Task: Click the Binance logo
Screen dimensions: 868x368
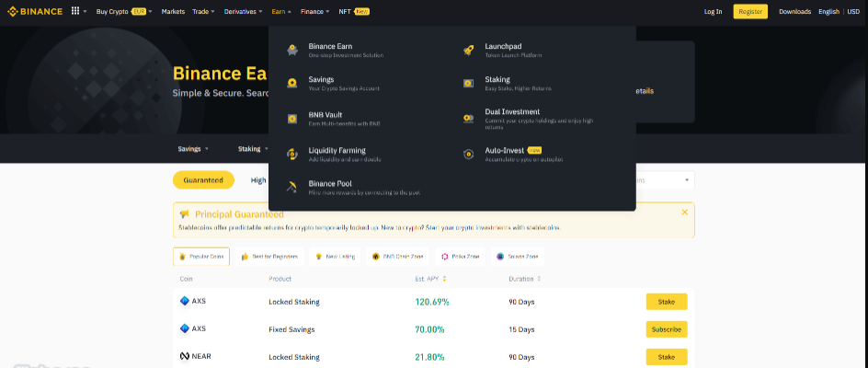Action: tap(34, 11)
